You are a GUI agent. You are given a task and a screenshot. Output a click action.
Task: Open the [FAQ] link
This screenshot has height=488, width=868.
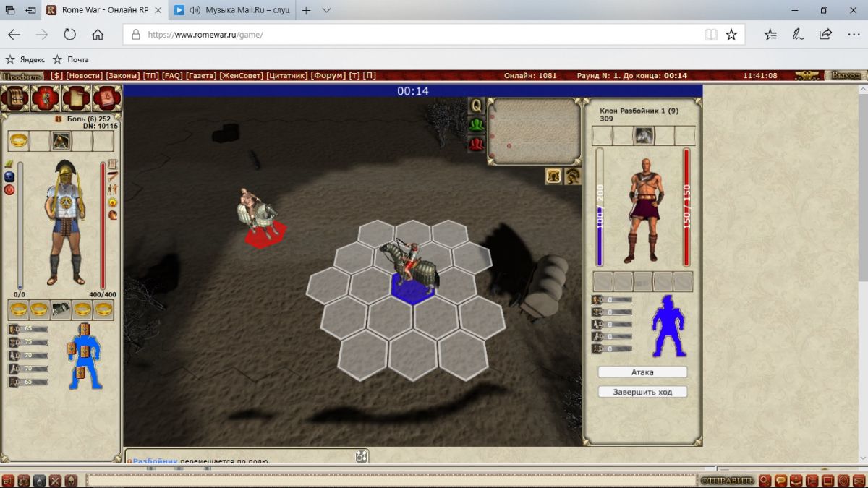pos(172,75)
